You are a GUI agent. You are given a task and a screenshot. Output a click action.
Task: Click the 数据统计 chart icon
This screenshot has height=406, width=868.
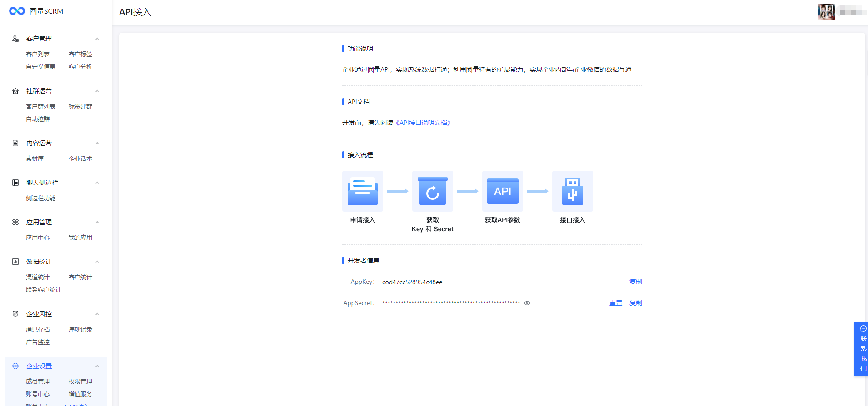15,262
